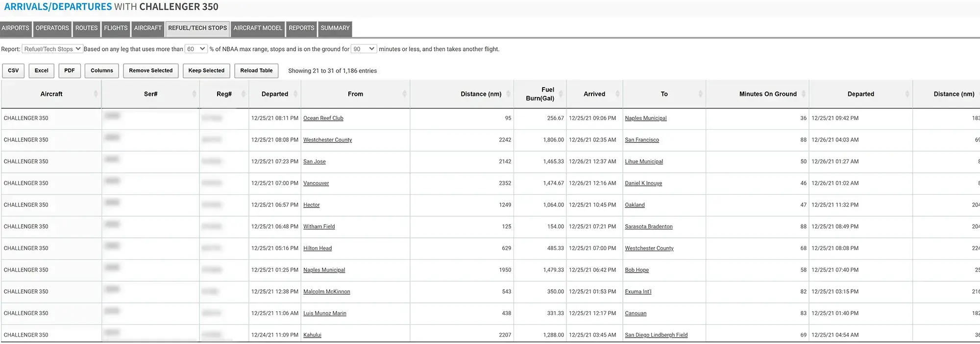Open the Report type dropdown
The height and width of the screenshot is (344, 980).
point(52,49)
